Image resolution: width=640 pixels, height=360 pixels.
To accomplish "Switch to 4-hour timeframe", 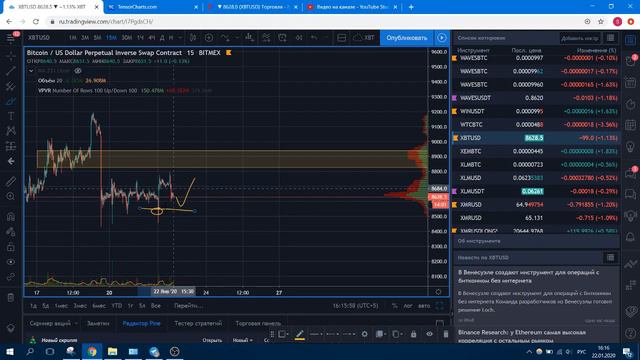I will click(x=151, y=38).
